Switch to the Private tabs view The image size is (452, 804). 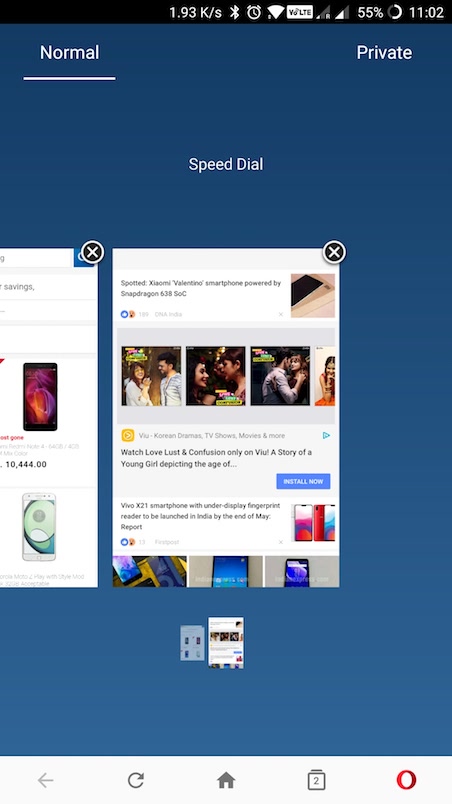(384, 53)
